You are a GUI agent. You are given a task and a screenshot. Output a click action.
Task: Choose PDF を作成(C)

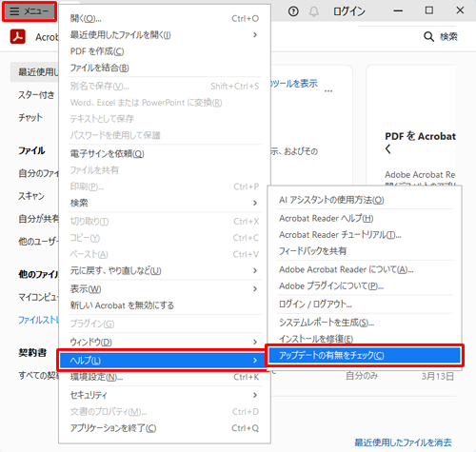point(165,51)
